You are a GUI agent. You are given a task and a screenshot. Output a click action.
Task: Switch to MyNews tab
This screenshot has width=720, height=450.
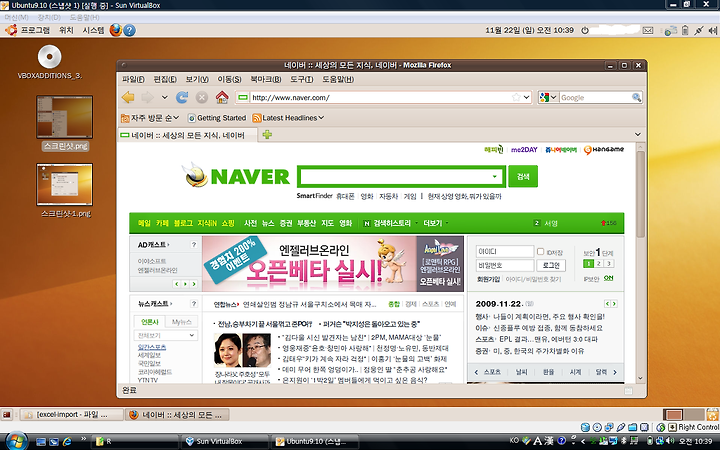[x=181, y=322]
